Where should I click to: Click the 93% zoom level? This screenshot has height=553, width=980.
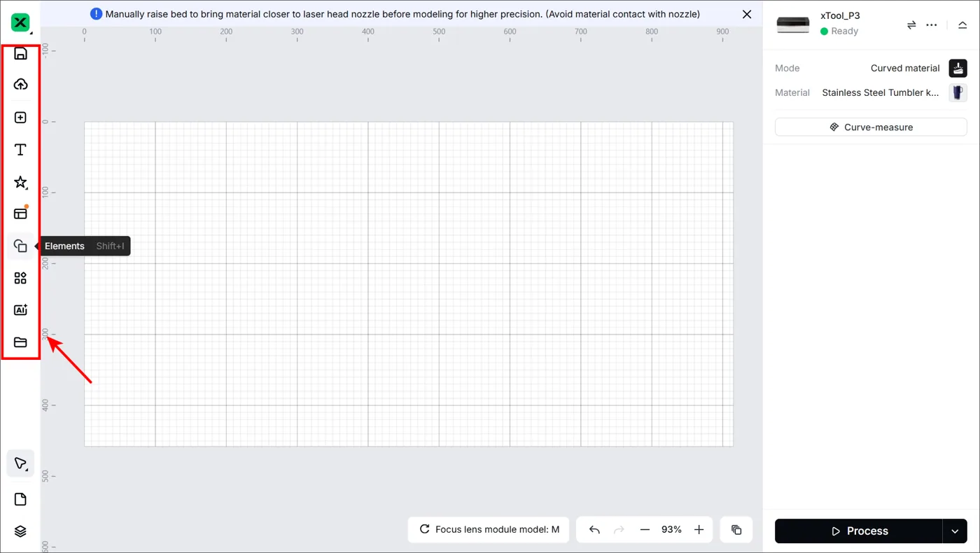(x=671, y=530)
